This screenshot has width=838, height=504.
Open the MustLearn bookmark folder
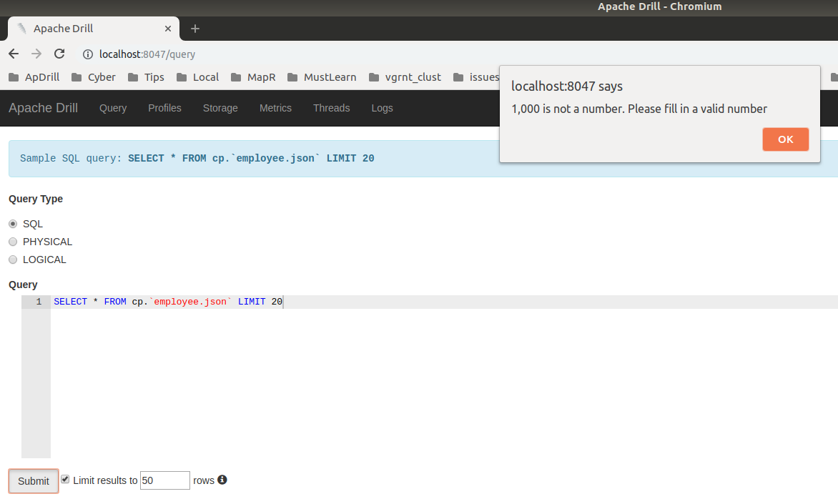coord(322,77)
